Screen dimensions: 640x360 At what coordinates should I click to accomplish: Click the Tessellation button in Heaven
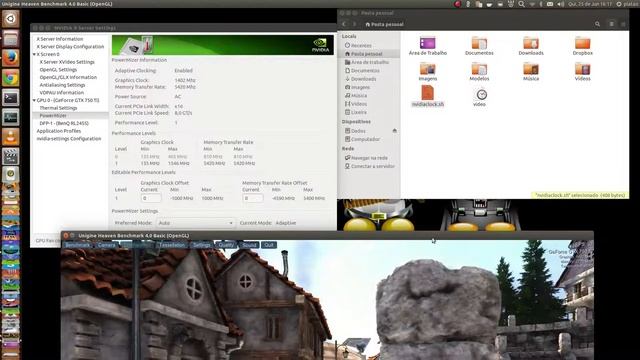click(x=171, y=245)
